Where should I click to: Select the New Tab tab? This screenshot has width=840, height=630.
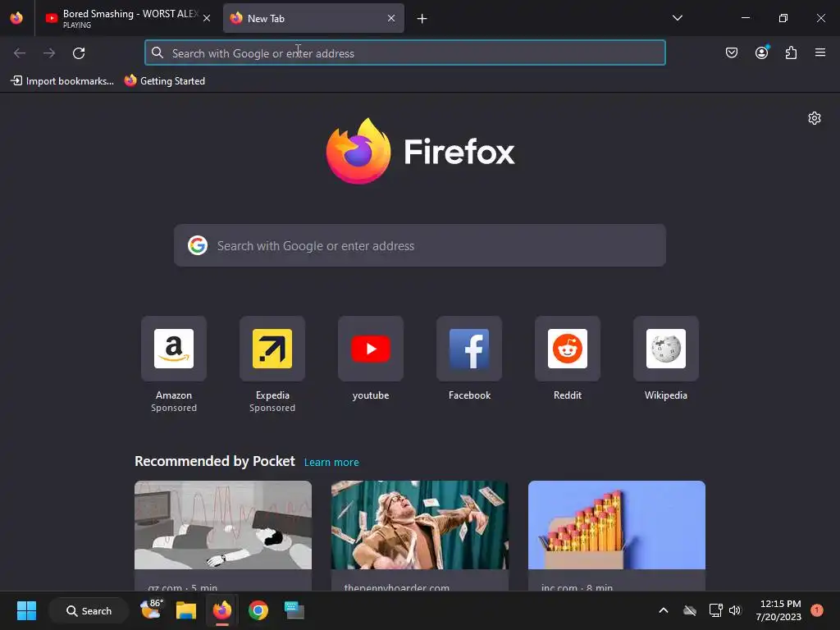tap(313, 18)
